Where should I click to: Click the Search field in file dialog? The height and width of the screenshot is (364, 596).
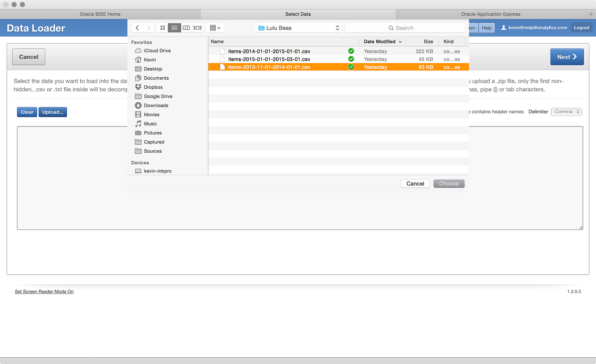point(405,28)
